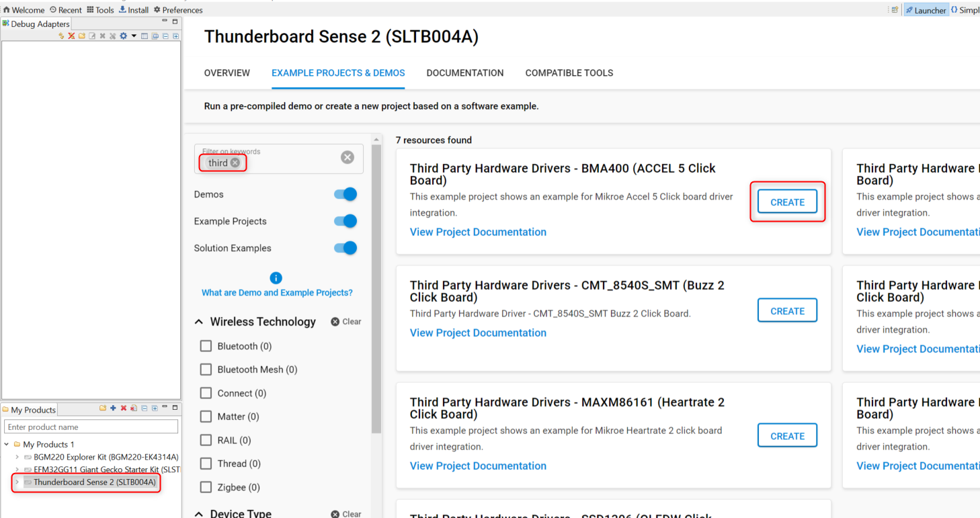
Task: Collapse all in My Products panel
Action: [x=145, y=408]
